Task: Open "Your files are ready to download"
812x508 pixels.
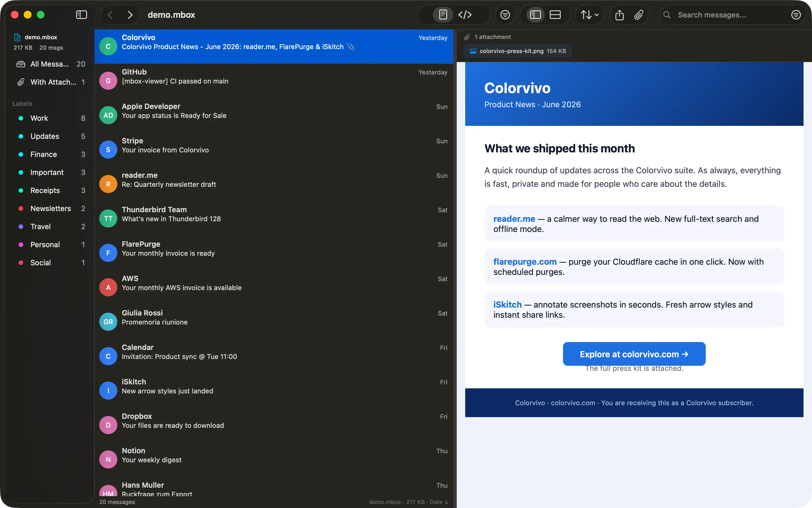Action: coord(274,425)
